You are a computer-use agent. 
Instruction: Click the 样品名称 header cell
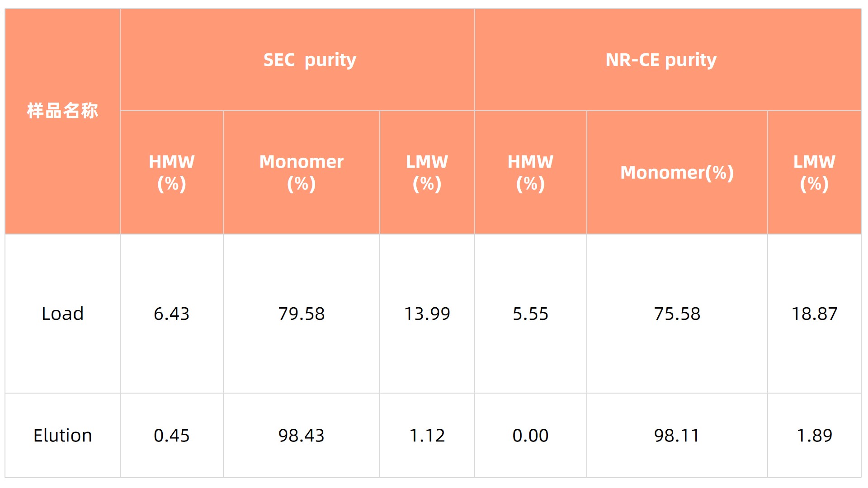[x=62, y=111]
